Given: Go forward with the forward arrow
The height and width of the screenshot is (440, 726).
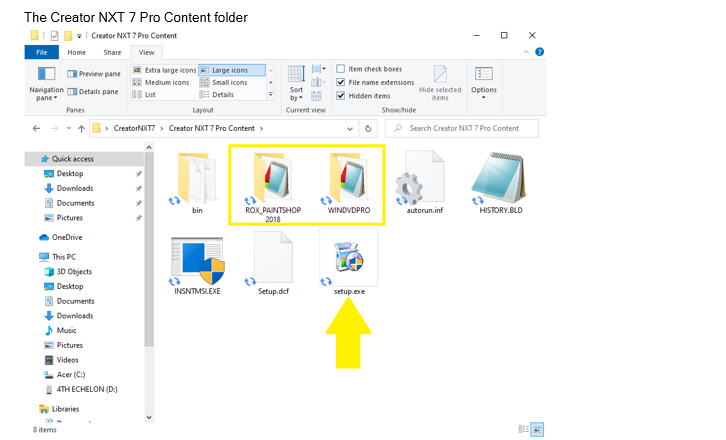Looking at the screenshot, I should 54,128.
